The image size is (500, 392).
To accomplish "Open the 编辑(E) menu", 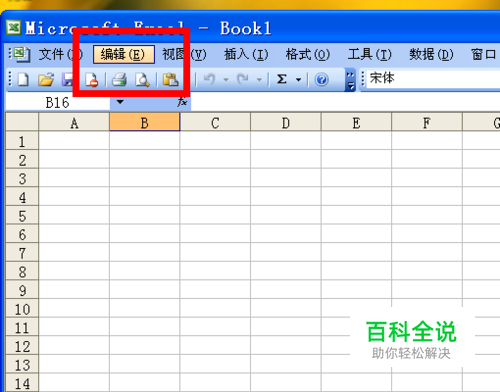I will 124,54.
